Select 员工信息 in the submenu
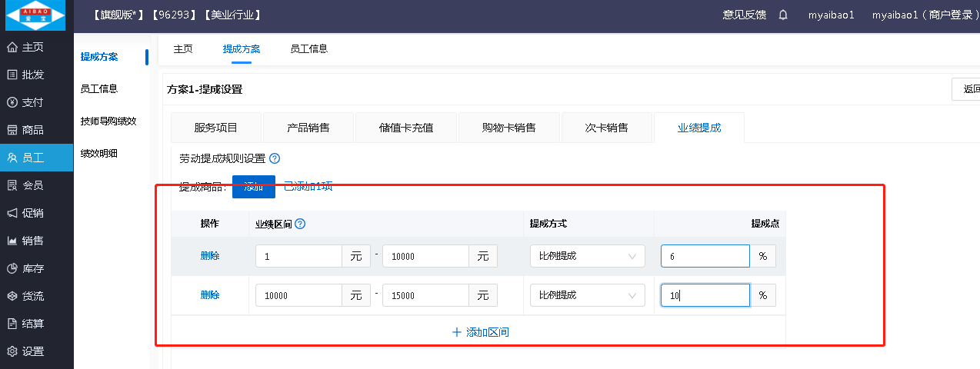 coord(99,88)
